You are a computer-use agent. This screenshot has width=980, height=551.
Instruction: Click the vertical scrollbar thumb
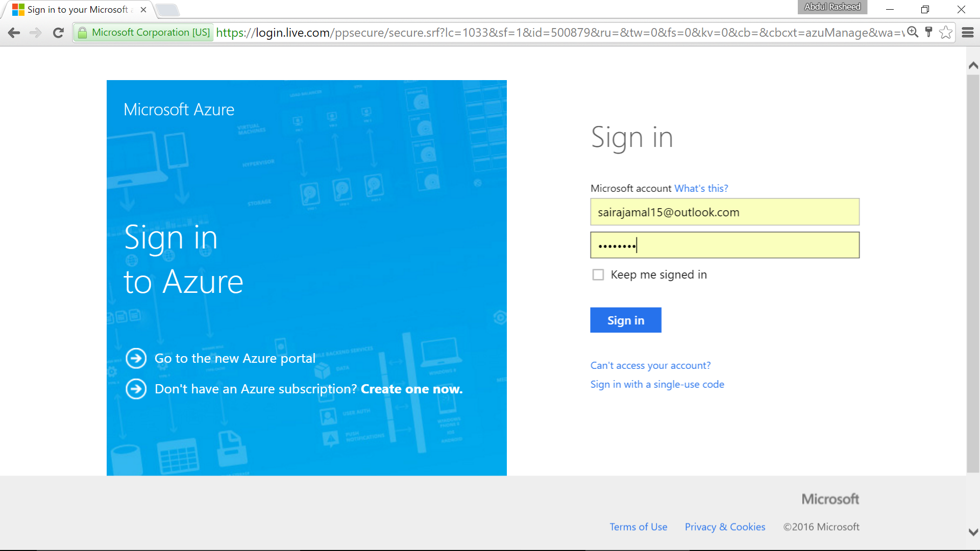pos(973,273)
